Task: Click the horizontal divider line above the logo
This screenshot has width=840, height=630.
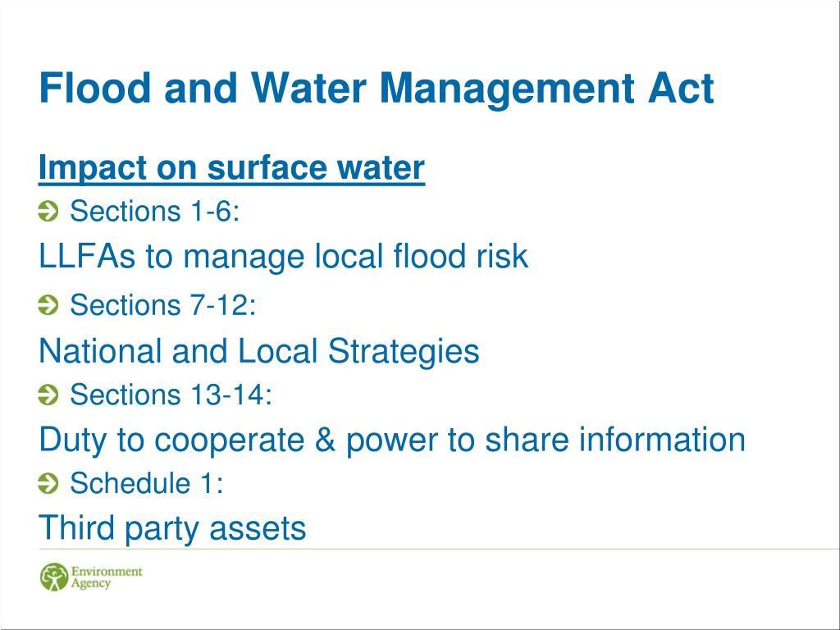Action: (440, 549)
